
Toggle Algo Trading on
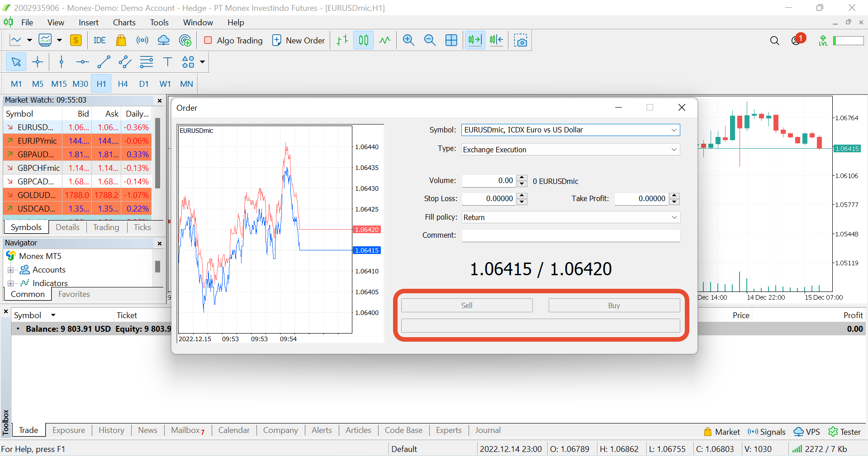233,40
